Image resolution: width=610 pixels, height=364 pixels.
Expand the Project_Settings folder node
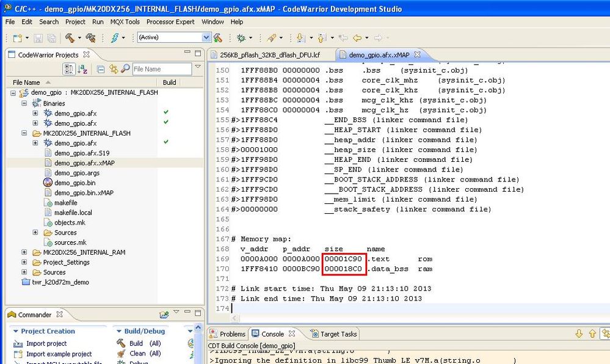(x=24, y=261)
